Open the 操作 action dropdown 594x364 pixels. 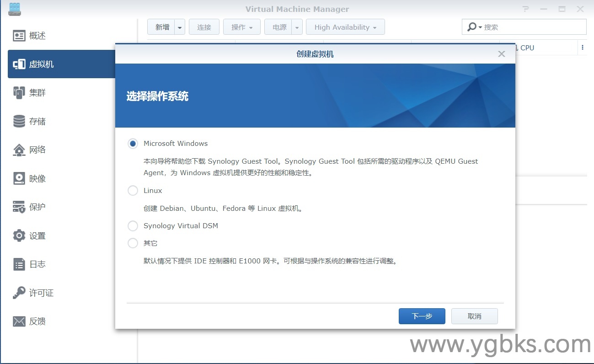tap(242, 27)
